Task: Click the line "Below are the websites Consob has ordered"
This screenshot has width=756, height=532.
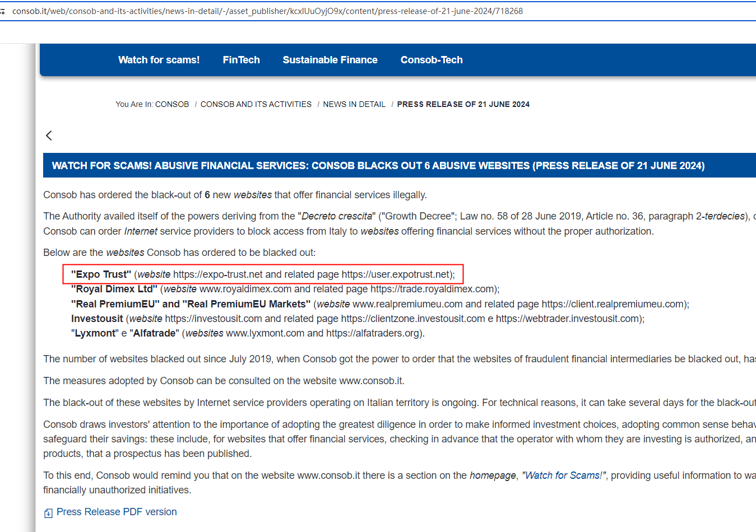Action: (x=179, y=253)
